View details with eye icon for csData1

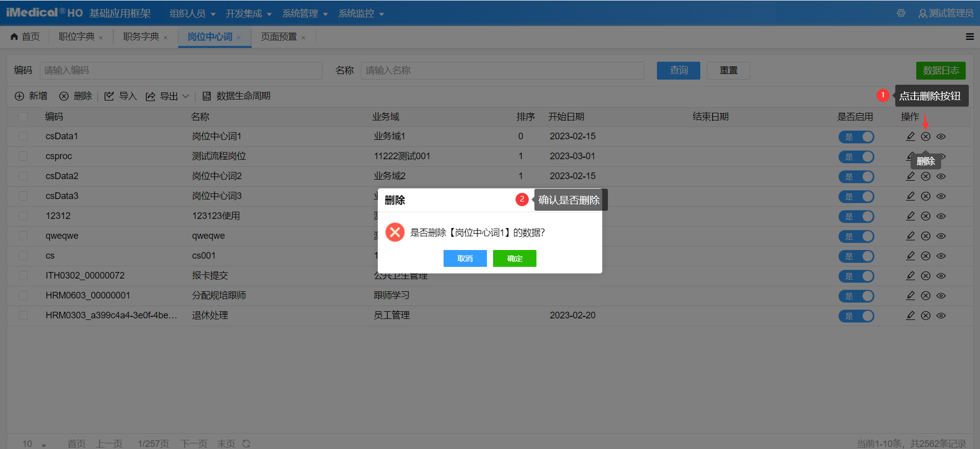pyautogui.click(x=941, y=136)
